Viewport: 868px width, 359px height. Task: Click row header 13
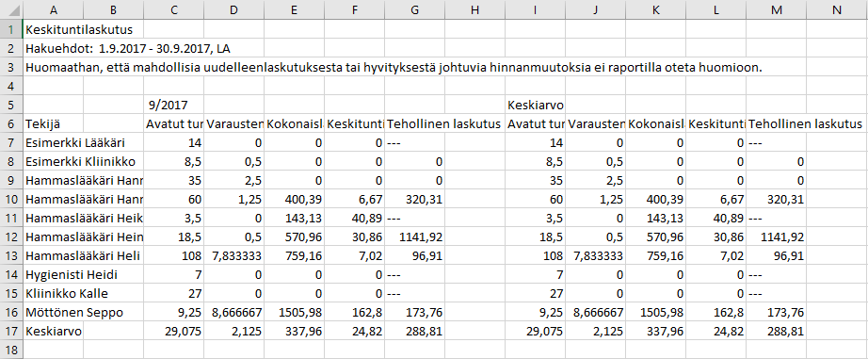(11, 256)
